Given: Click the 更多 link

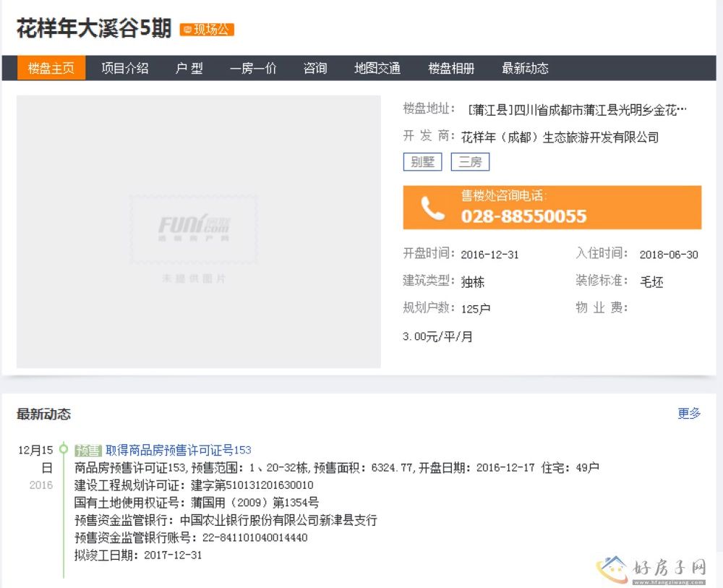Looking at the screenshot, I should (x=689, y=414).
